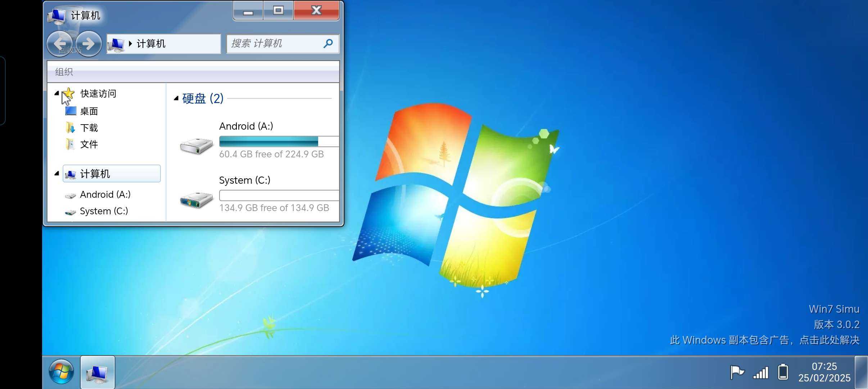
Task: Open the 组织 menu
Action: click(x=64, y=72)
